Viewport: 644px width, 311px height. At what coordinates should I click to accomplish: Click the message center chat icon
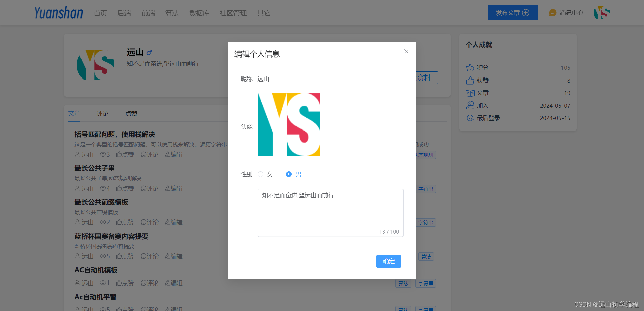[553, 13]
